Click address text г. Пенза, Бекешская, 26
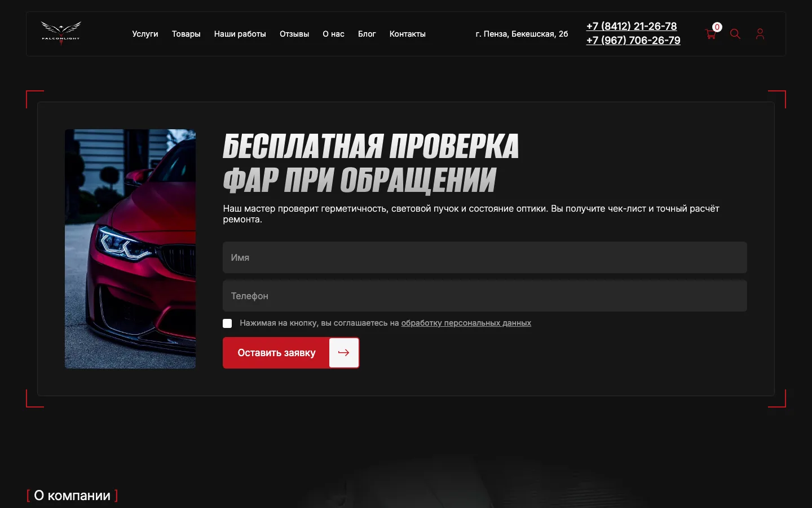812x508 pixels. click(522, 34)
